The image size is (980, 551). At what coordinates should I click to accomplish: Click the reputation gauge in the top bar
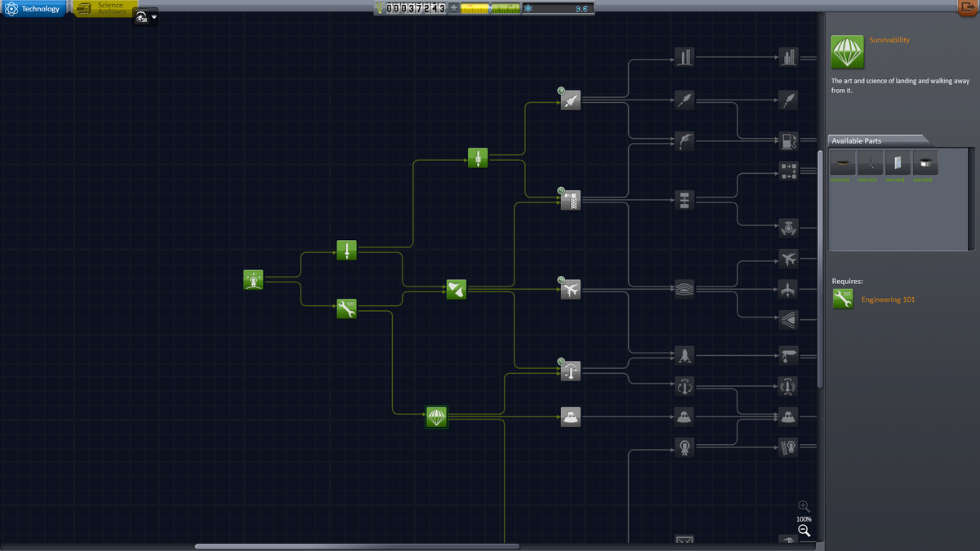(x=490, y=8)
